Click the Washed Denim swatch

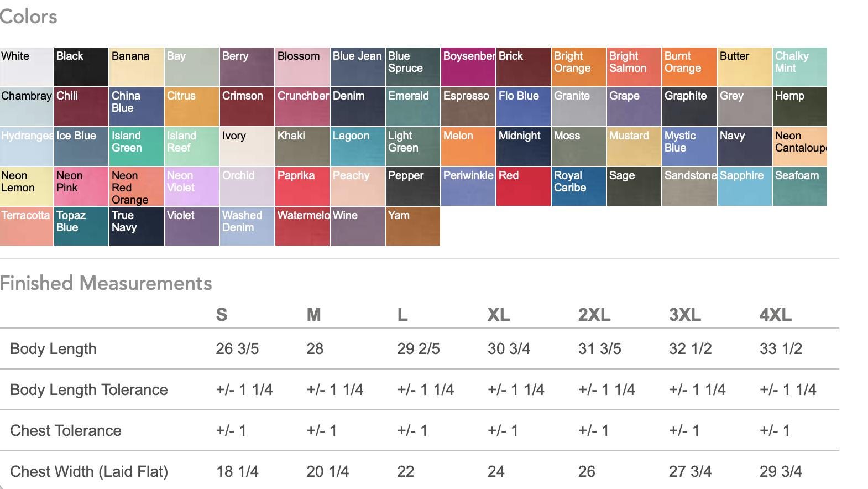click(x=247, y=226)
